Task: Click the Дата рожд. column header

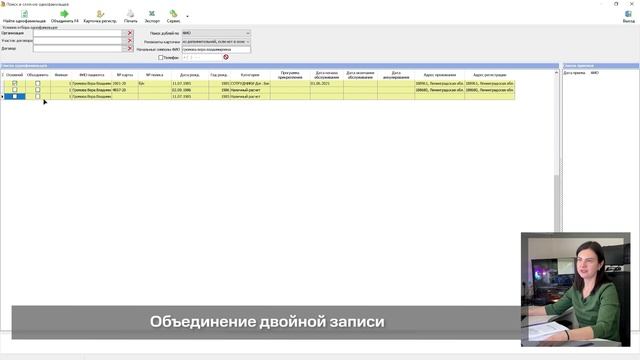Action: point(189,75)
